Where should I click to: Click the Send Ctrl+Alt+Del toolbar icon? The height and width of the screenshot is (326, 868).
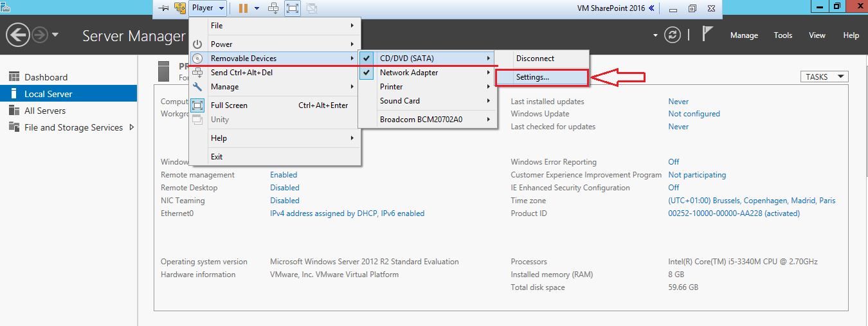274,8
